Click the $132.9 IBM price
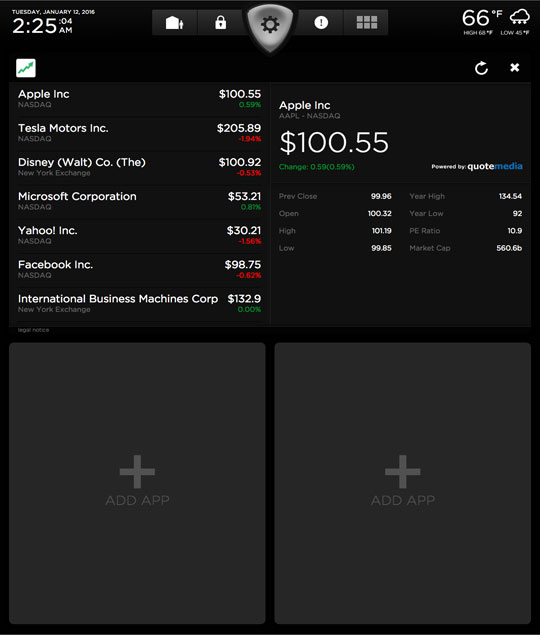The image size is (540, 635). pos(244,299)
